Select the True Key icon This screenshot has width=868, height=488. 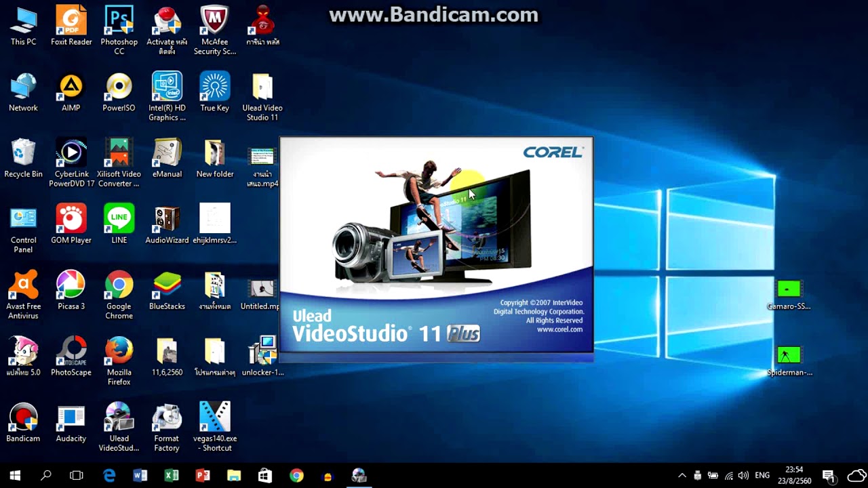coord(215,93)
